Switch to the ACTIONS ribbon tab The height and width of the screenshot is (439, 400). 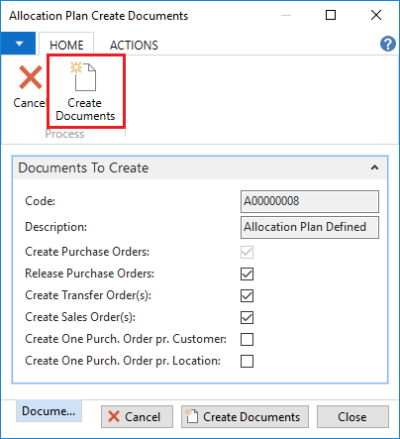pyautogui.click(x=134, y=45)
